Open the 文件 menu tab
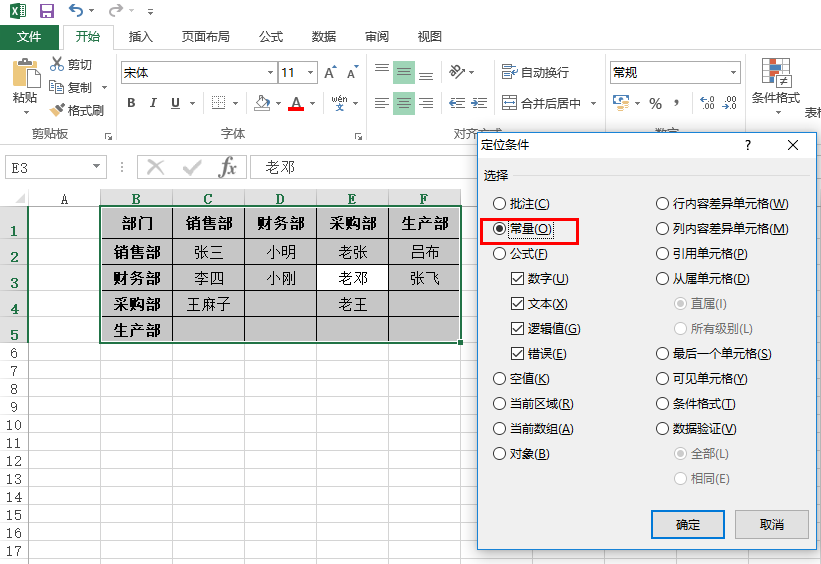 click(x=29, y=37)
